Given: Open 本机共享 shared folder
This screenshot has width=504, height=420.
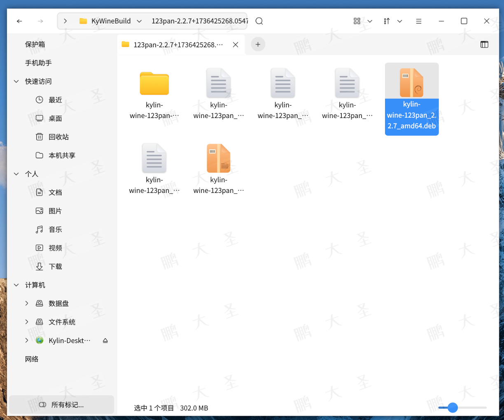Looking at the screenshot, I should [62, 155].
